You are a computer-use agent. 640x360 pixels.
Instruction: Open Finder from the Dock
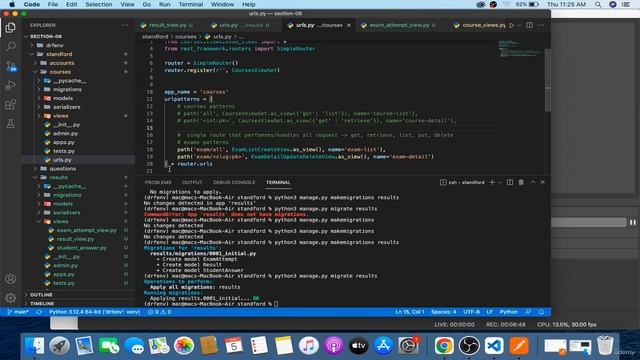pyautogui.click(x=34, y=346)
